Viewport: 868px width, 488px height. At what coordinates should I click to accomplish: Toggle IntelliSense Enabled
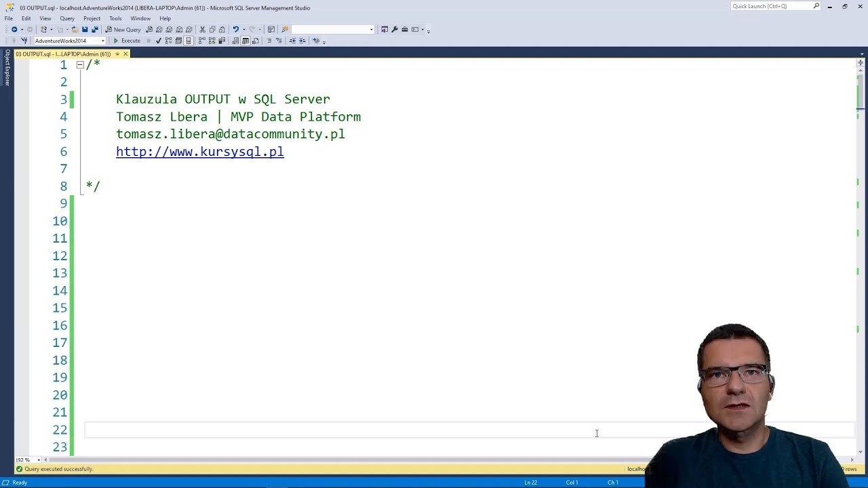tap(189, 41)
